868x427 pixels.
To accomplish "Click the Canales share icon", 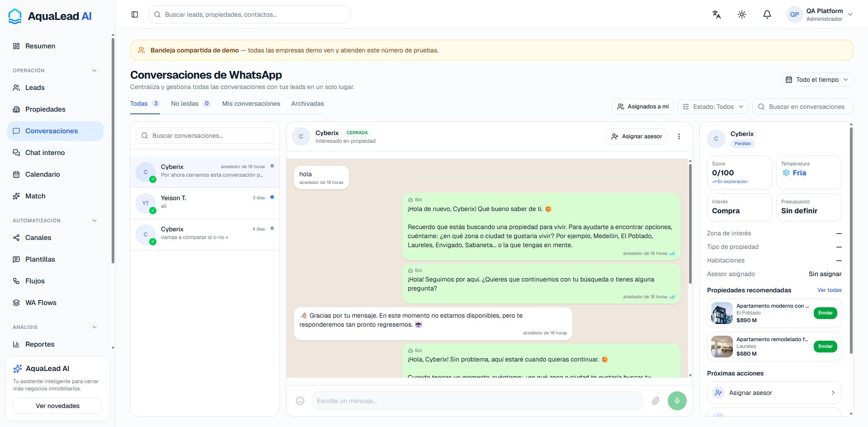I will tap(16, 238).
